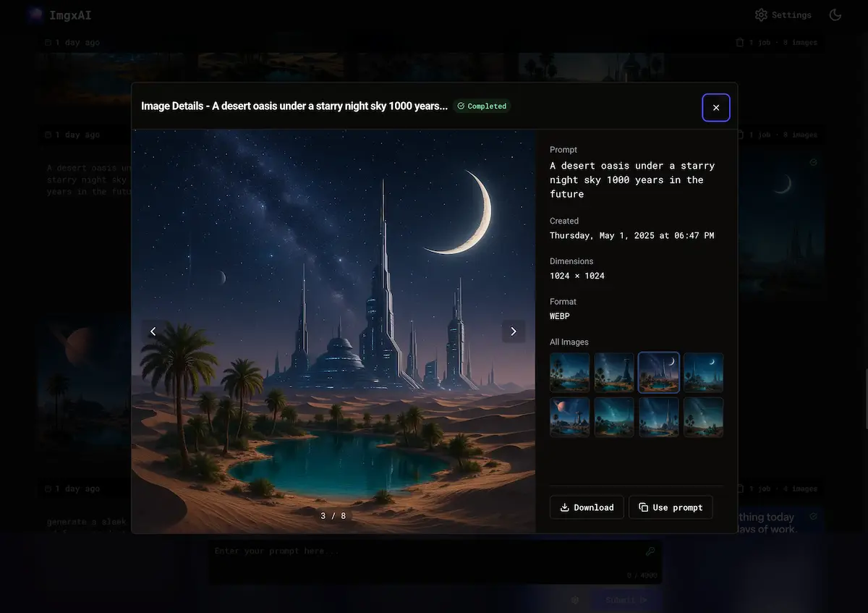This screenshot has width=868, height=613.
Task: Click the ImgxAI logo icon
Action: point(34,15)
